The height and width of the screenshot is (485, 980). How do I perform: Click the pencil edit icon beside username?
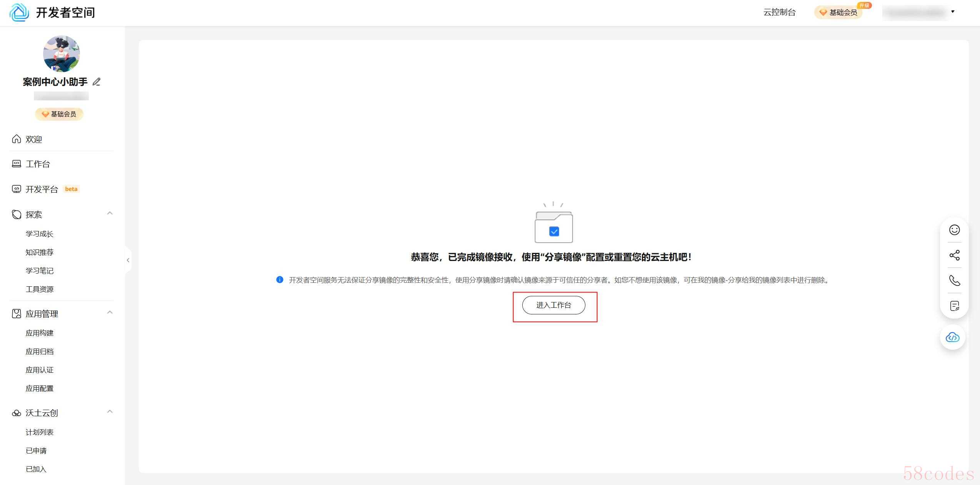pos(97,82)
